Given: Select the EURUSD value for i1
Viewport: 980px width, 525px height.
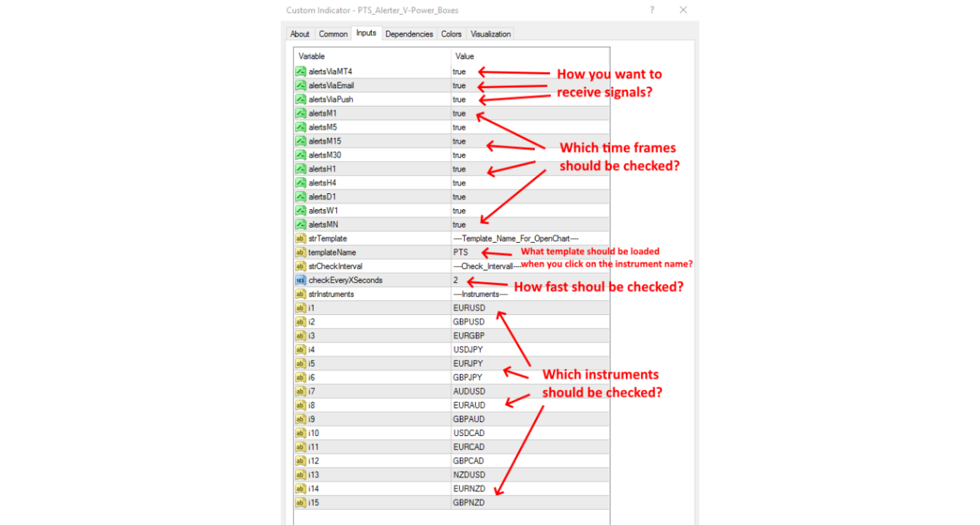Looking at the screenshot, I should (469, 308).
